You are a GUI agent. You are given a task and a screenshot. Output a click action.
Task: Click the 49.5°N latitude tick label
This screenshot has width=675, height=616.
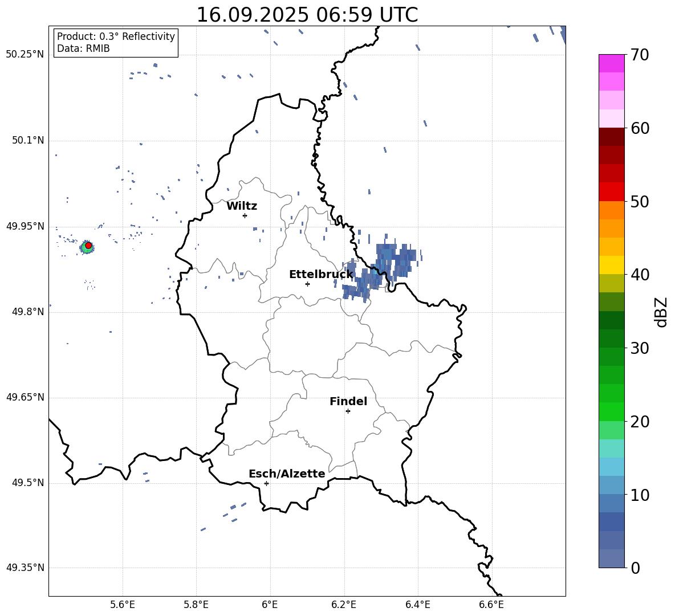[x=27, y=483]
